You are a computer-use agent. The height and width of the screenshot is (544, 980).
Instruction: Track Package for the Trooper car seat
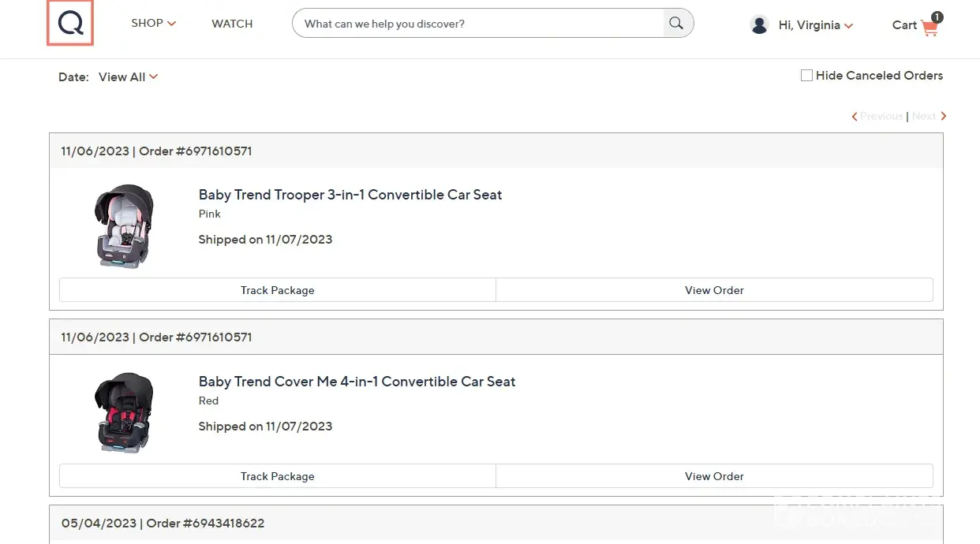coord(278,290)
